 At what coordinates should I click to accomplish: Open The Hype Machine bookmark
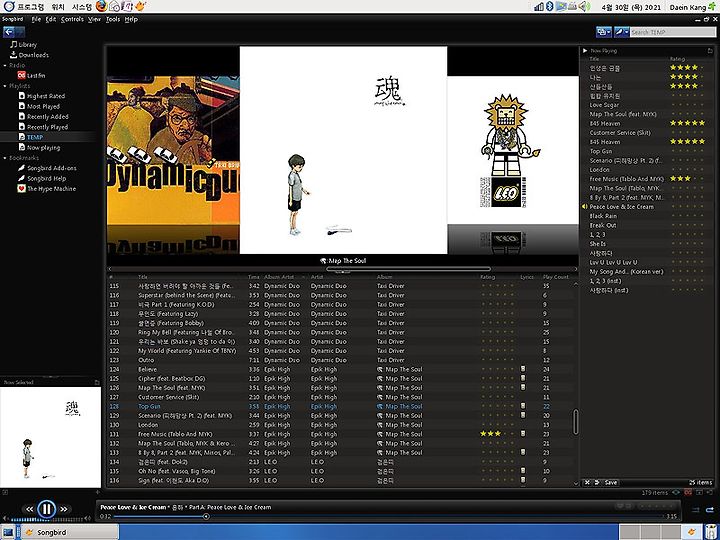click(47, 189)
